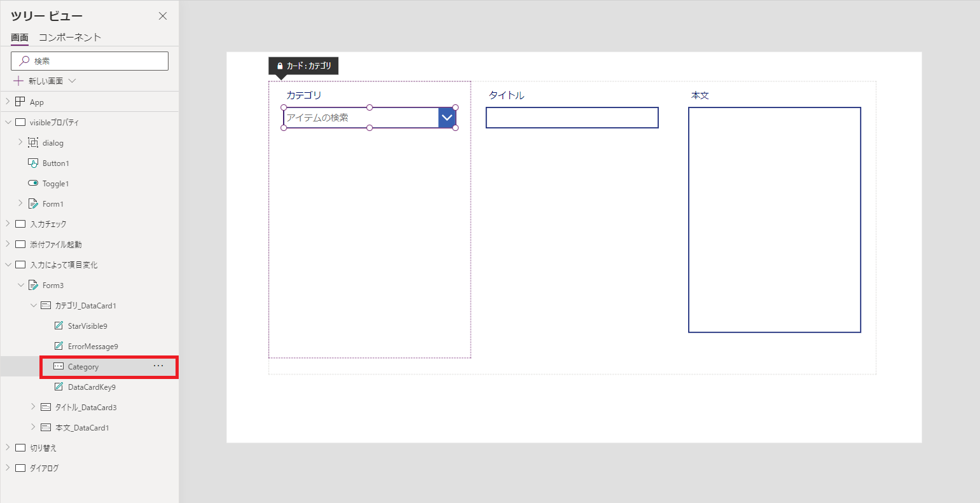Expand 本文_DataCard1 chevron
This screenshot has height=503, width=980.
pos(33,427)
